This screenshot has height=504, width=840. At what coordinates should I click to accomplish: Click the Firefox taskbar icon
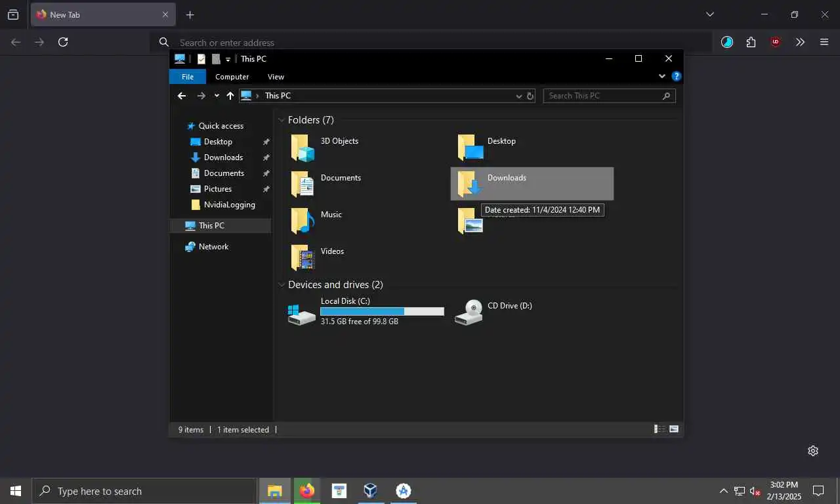[306, 491]
